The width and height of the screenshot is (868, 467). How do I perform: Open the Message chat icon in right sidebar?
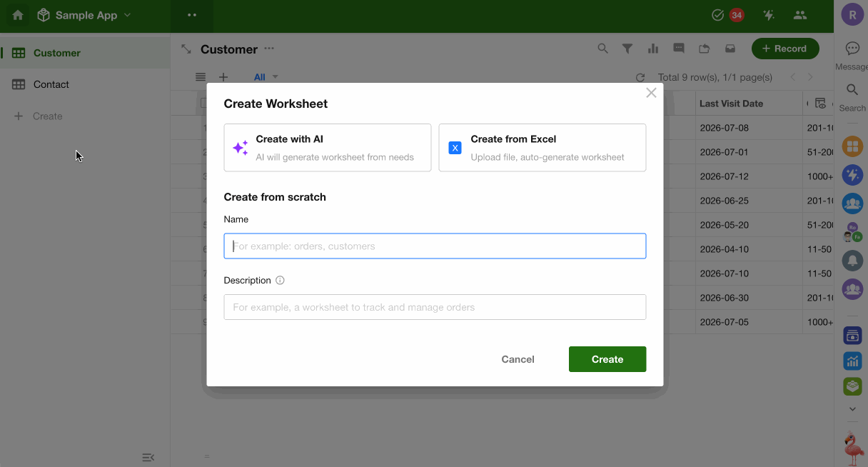[852, 49]
